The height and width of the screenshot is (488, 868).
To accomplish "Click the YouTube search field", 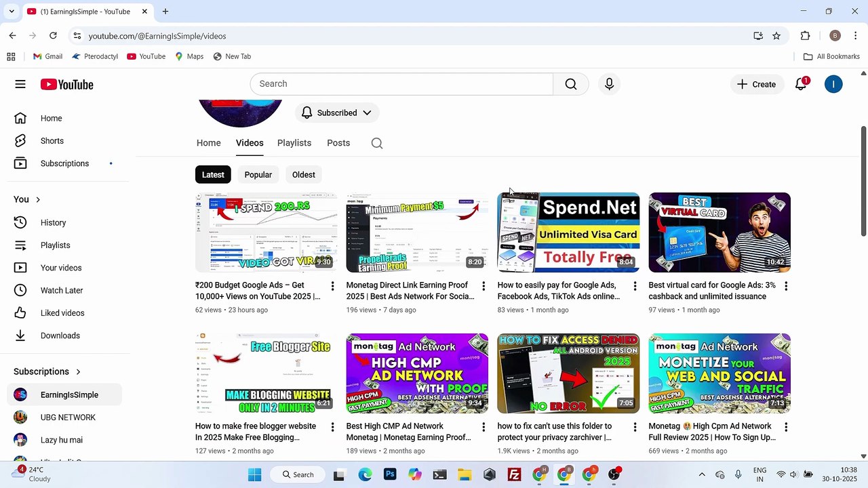I will (x=402, y=84).
